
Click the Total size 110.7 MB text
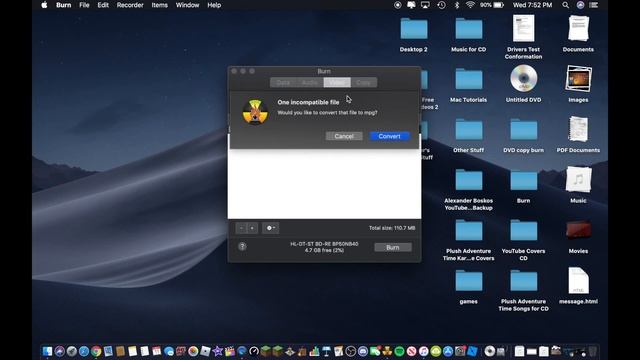click(x=392, y=228)
